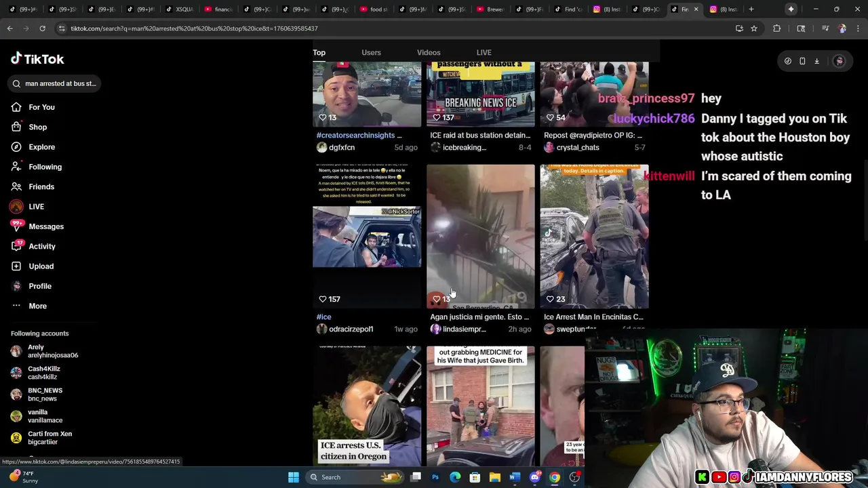Viewport: 868px width, 488px height.
Task: Click the #ice hashtag caption
Action: [x=323, y=317]
